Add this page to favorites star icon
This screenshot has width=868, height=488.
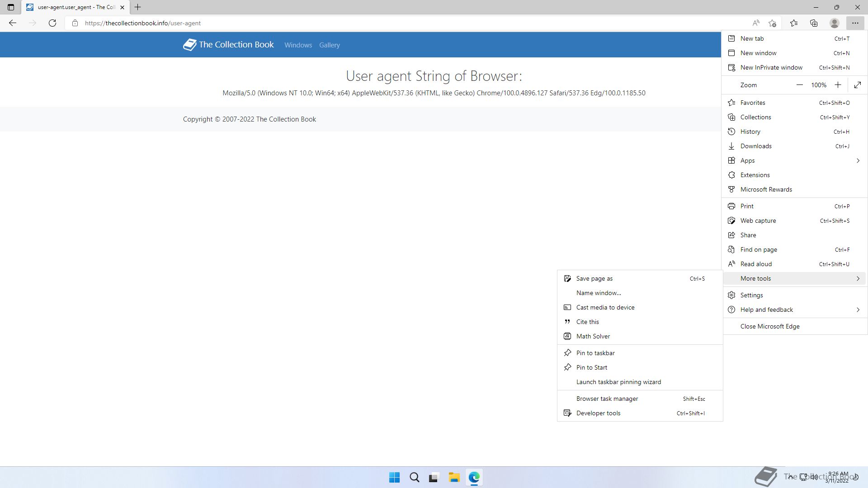(x=772, y=23)
